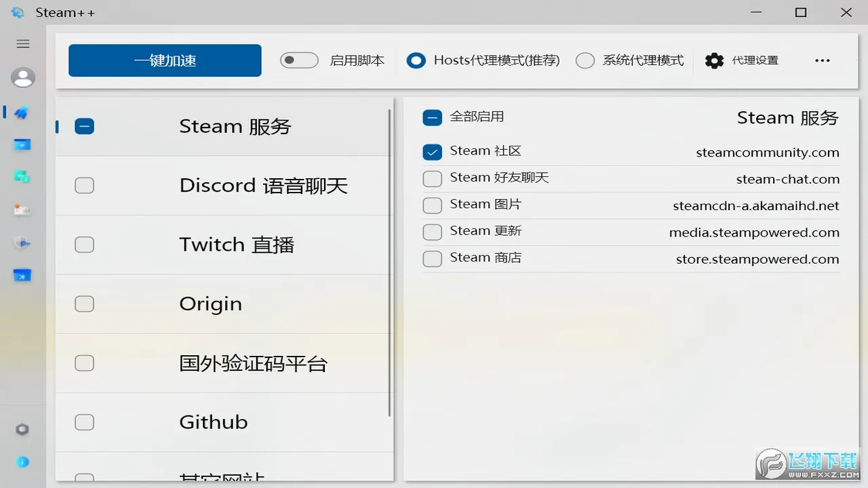The height and width of the screenshot is (488, 868).
Task: Open the hamburger navigation menu
Action: coord(23,44)
